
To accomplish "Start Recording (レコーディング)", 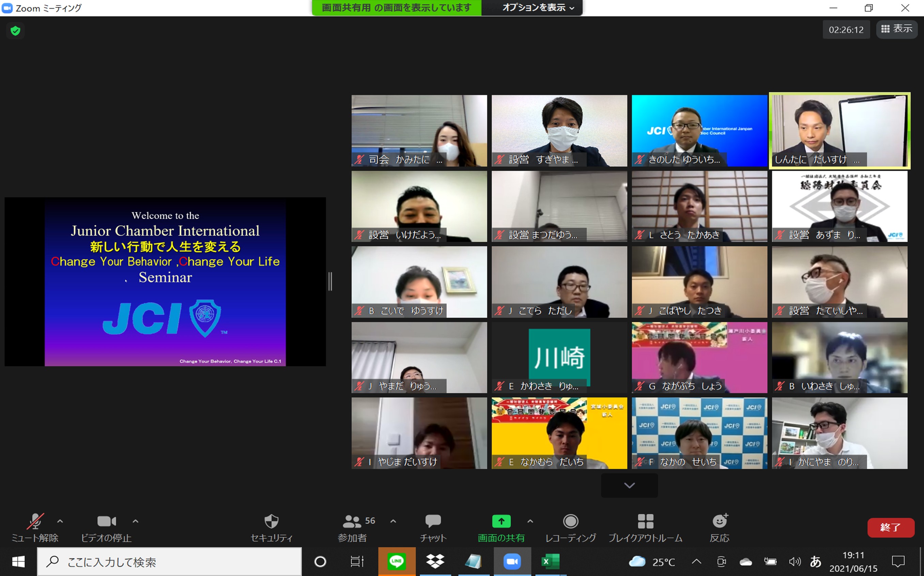I will point(570,521).
